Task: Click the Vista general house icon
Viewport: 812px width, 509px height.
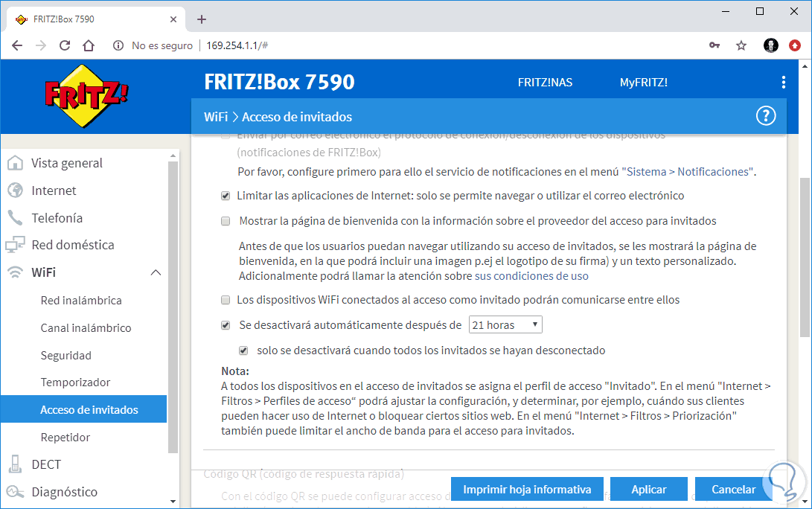Action: 15,162
